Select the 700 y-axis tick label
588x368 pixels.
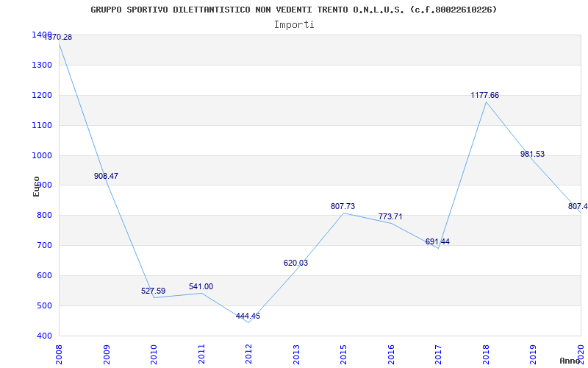click(44, 246)
